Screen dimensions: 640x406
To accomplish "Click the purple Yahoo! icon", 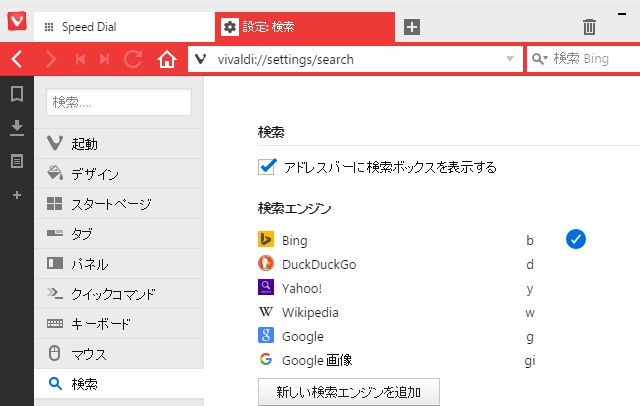I will [x=266, y=287].
